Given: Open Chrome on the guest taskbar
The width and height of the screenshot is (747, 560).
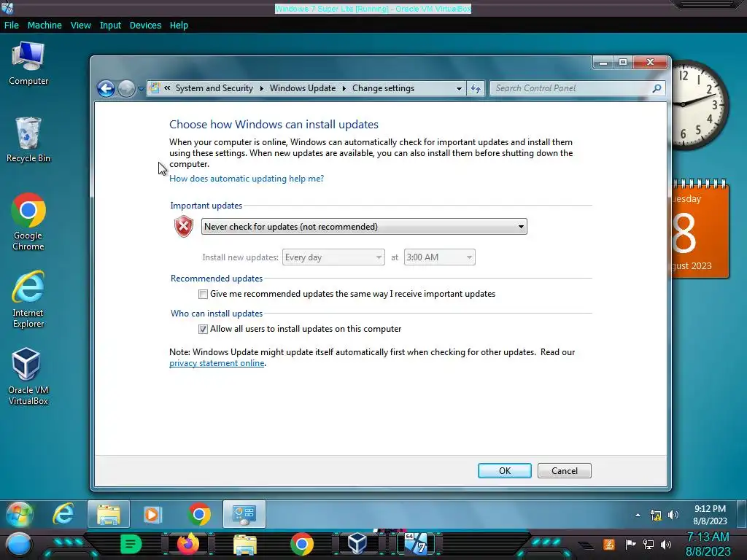Looking at the screenshot, I should click(199, 514).
